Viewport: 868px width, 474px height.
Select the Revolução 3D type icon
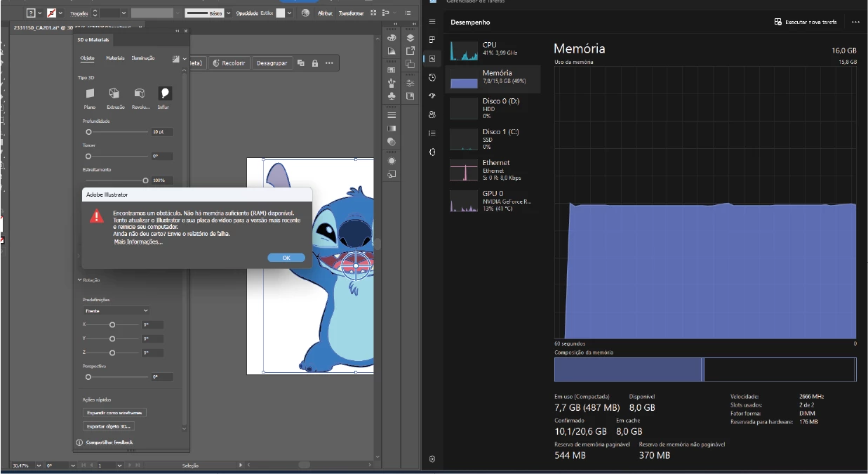[140, 93]
